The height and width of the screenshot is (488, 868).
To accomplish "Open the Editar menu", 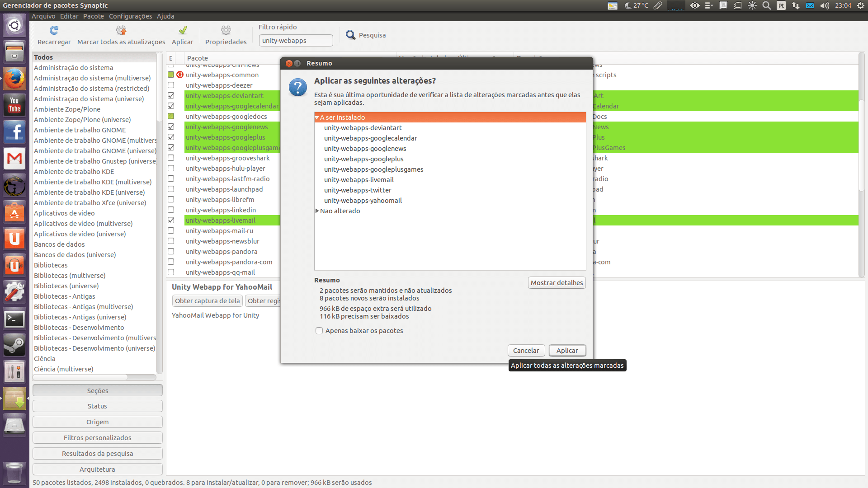I will [x=69, y=16].
